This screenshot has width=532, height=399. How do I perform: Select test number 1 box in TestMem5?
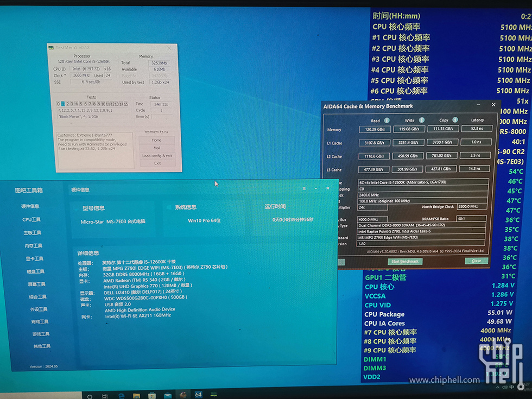(63, 104)
